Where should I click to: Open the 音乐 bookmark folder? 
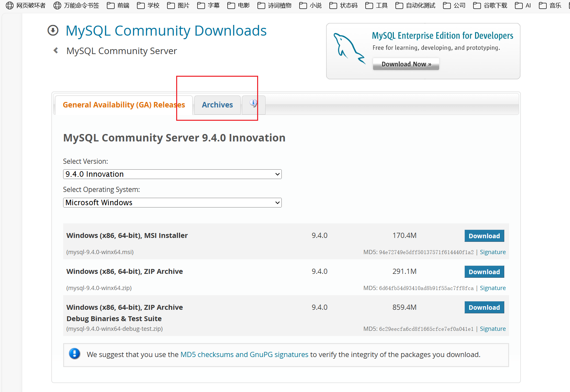(x=550, y=6)
